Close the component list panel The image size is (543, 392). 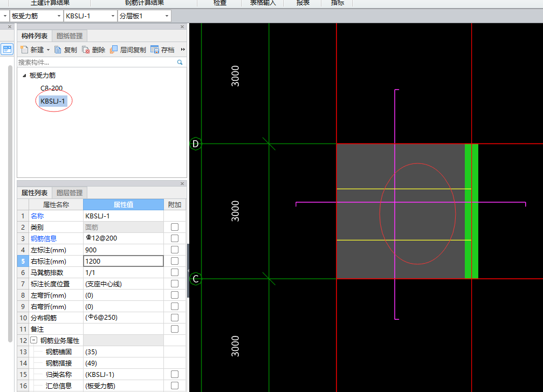pyautogui.click(x=182, y=26)
